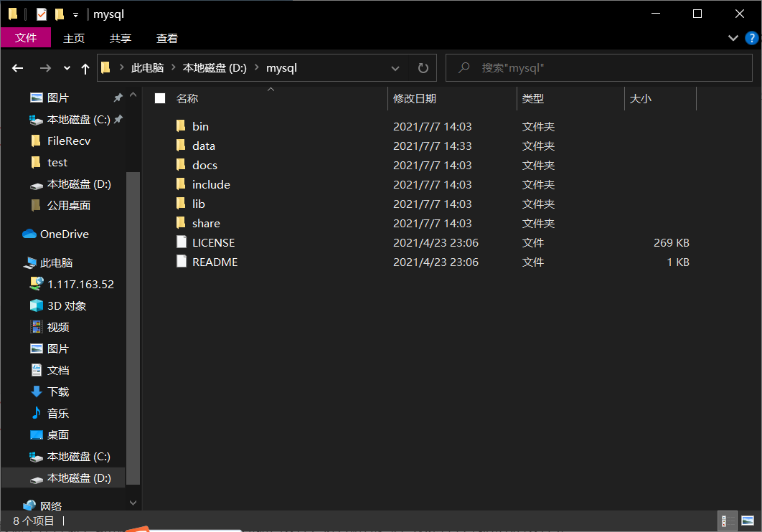Open test quick access folder
The height and width of the screenshot is (532, 762).
tap(49, 163)
